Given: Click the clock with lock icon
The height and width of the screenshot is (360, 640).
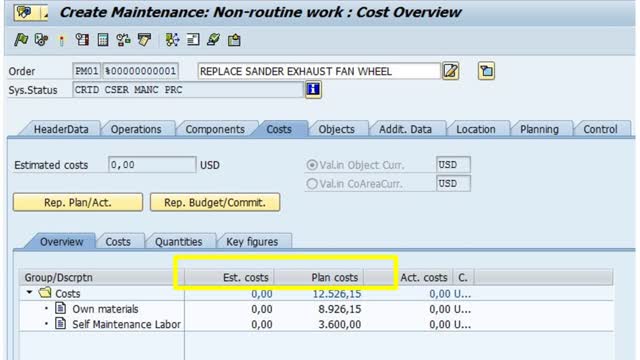Looking at the screenshot, I should pos(123,40).
